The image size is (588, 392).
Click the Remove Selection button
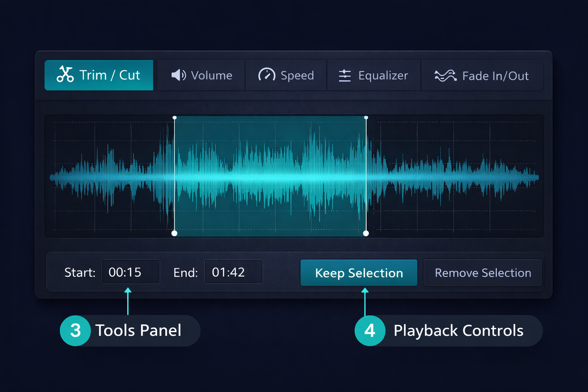coord(482,273)
